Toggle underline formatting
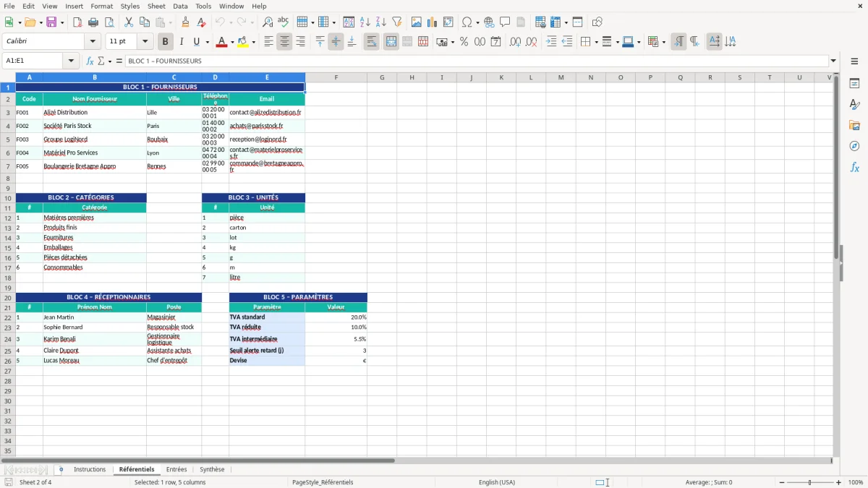The width and height of the screenshot is (868, 488). coord(196,42)
